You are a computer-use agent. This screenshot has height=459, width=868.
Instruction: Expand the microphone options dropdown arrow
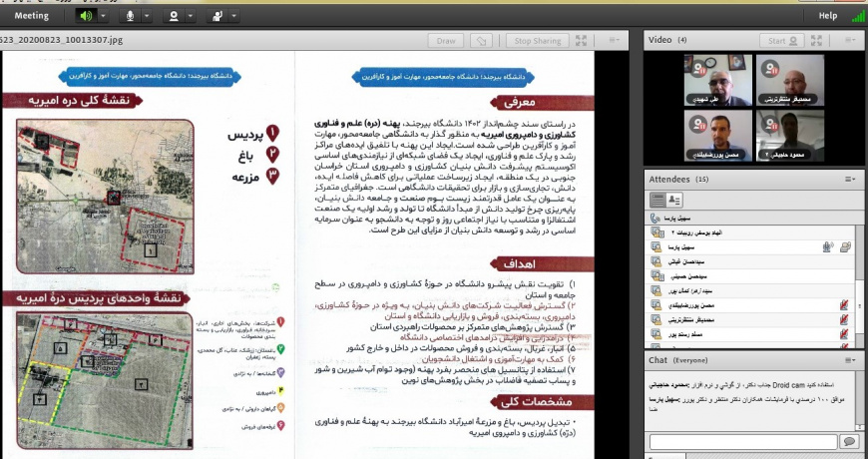(x=147, y=16)
